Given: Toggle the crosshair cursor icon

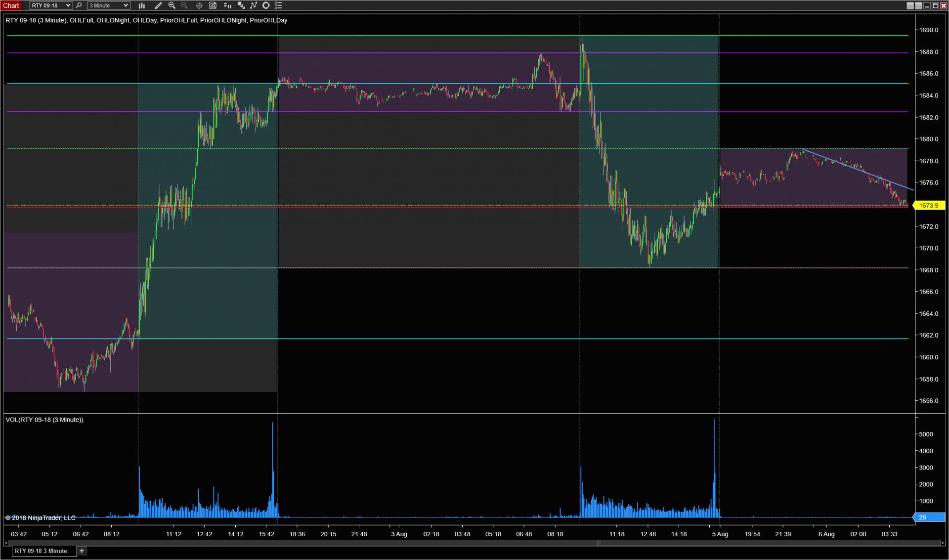Looking at the screenshot, I should point(199,5).
